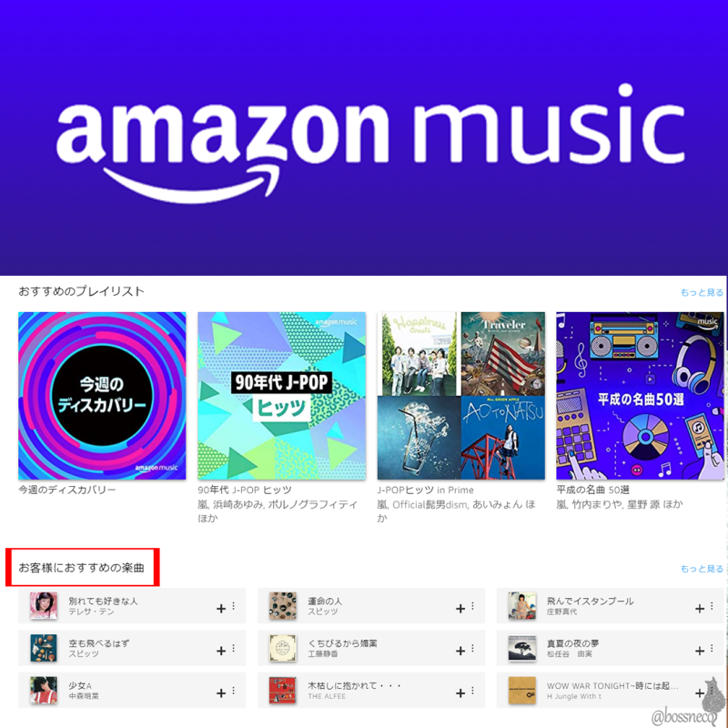This screenshot has width=728, height=728.
Task: Add 木枯しに抱かれて with plus icon
Action: pos(460,693)
